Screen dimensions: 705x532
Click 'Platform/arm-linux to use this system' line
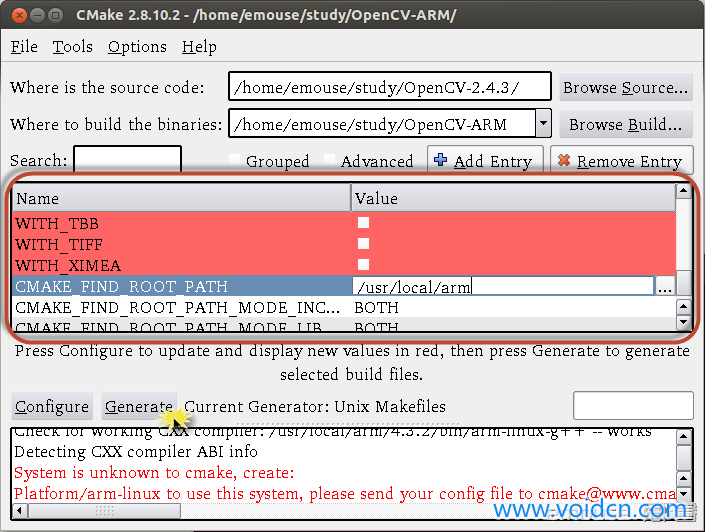344,494
